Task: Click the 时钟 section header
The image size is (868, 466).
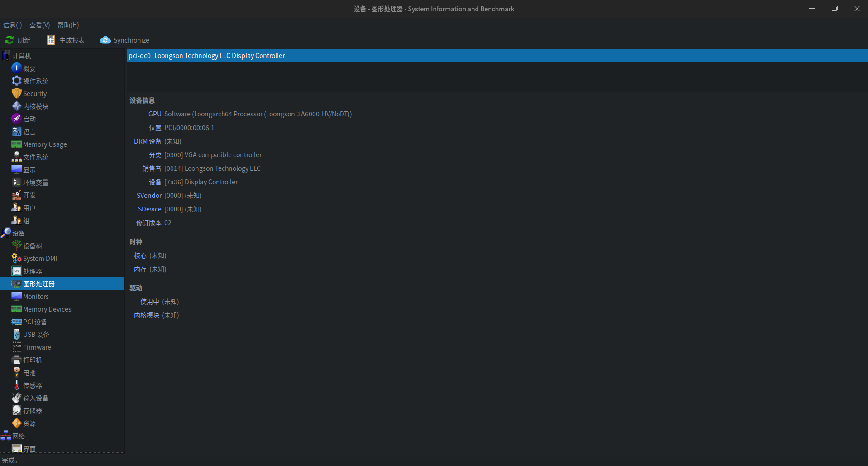Action: pyautogui.click(x=136, y=242)
